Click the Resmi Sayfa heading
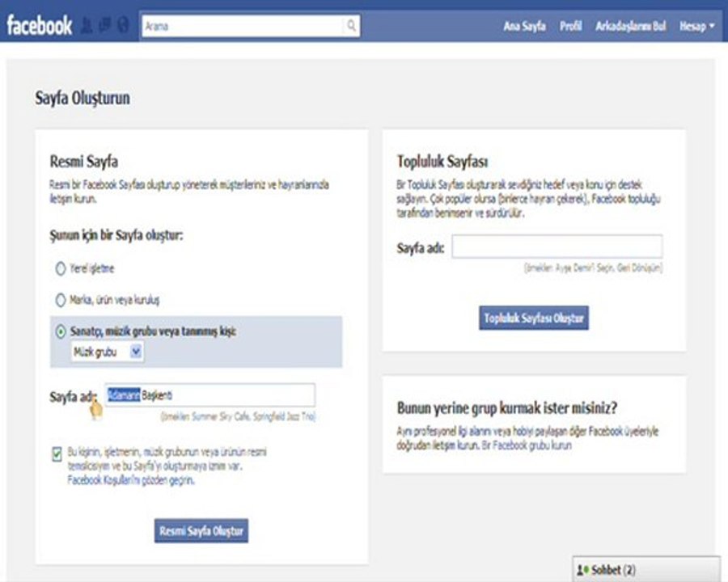 click(84, 162)
